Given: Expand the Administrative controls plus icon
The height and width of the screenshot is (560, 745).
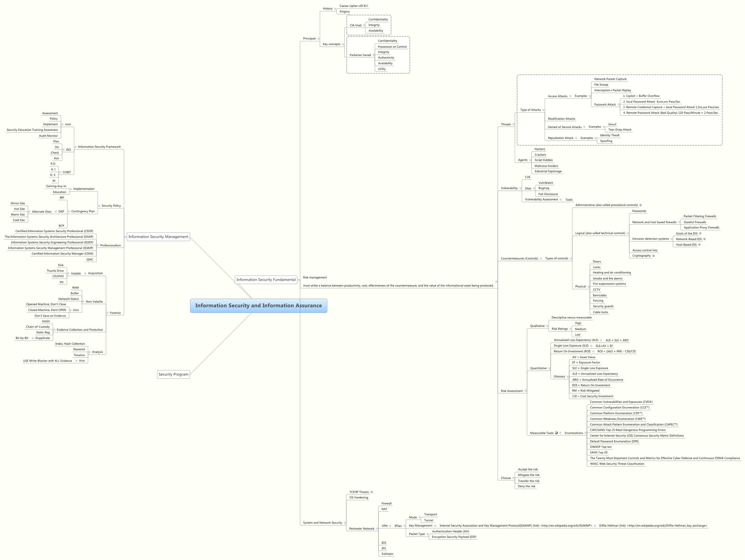Looking at the screenshot, I should point(641,205).
